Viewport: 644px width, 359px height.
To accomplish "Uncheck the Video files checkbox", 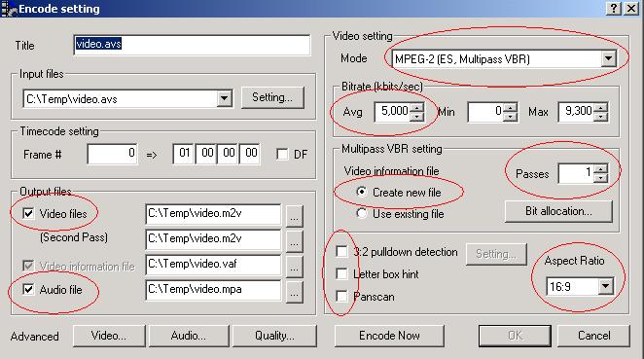I will (x=28, y=214).
